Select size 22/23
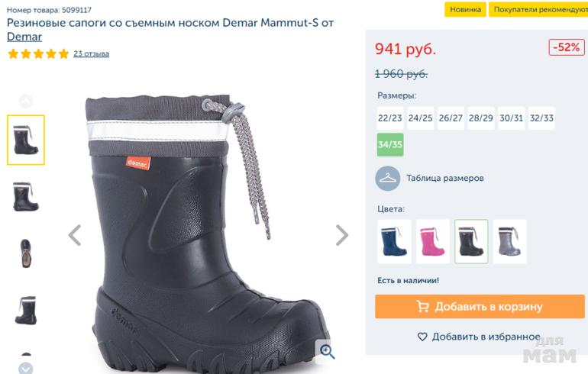 (x=389, y=118)
